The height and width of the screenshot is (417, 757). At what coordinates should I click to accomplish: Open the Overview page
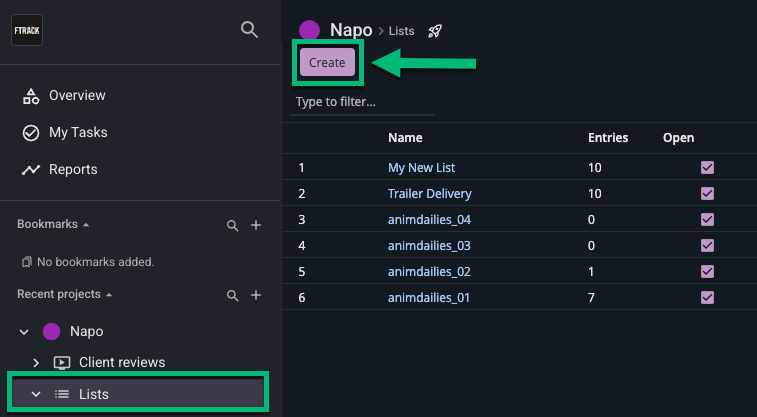pos(76,96)
